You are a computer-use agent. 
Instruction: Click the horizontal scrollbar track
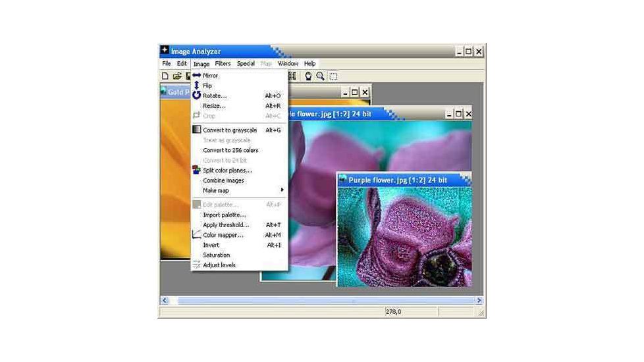[x=322, y=300]
